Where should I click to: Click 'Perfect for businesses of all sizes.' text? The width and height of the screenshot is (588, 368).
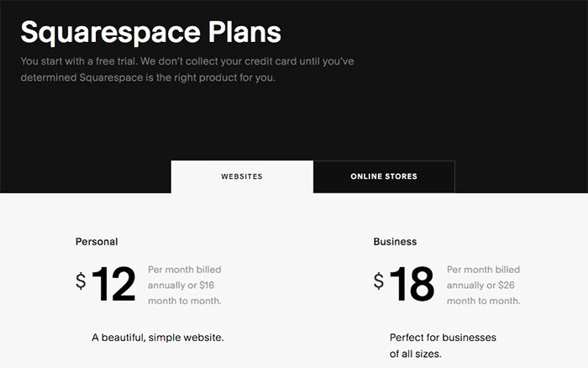pyautogui.click(x=443, y=345)
